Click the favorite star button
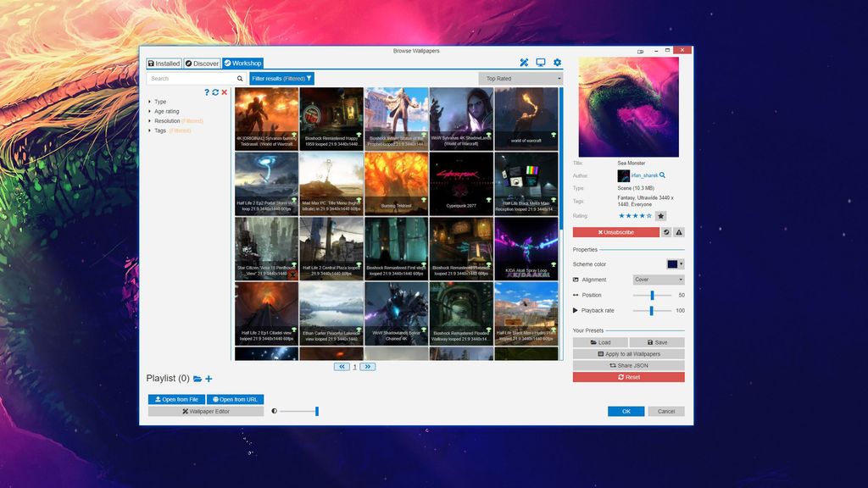Image resolution: width=868 pixels, height=488 pixels. 660,216
